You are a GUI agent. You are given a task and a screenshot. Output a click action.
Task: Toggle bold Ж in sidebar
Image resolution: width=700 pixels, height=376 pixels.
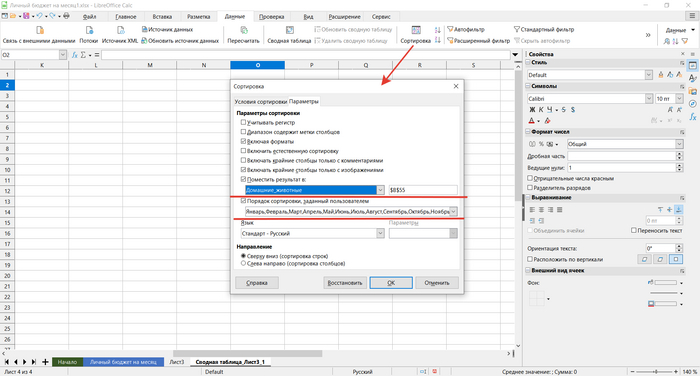tap(532, 109)
